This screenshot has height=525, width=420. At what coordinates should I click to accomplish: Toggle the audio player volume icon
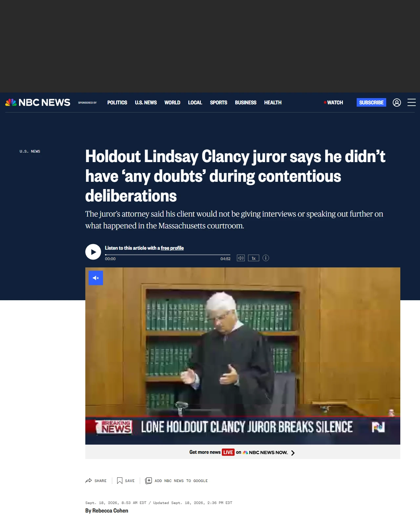tap(241, 258)
